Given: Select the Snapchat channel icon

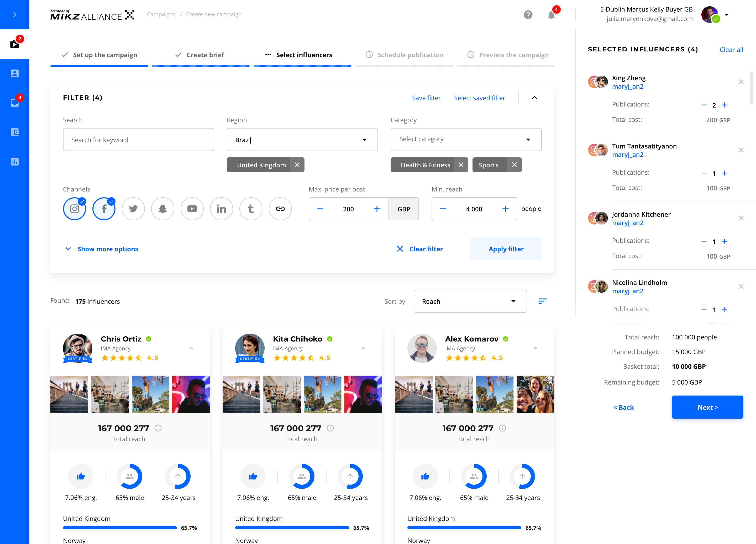Looking at the screenshot, I should (163, 209).
